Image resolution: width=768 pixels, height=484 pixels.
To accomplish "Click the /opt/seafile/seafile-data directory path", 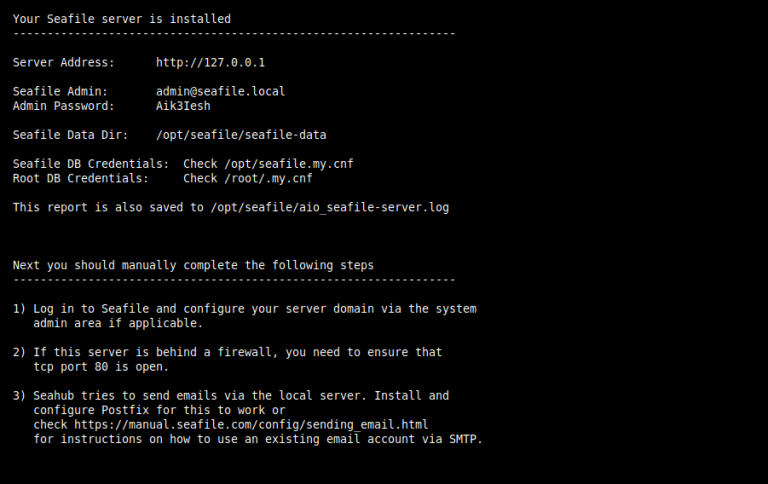I will coord(241,134).
